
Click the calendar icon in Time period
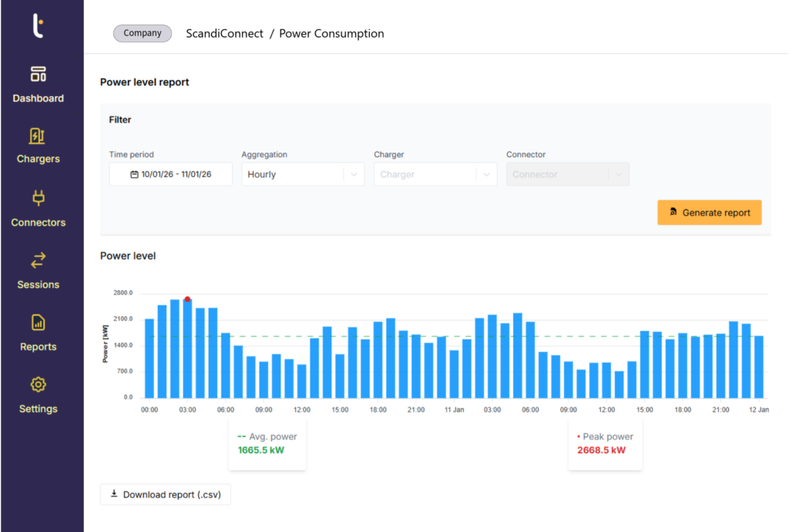tap(134, 175)
